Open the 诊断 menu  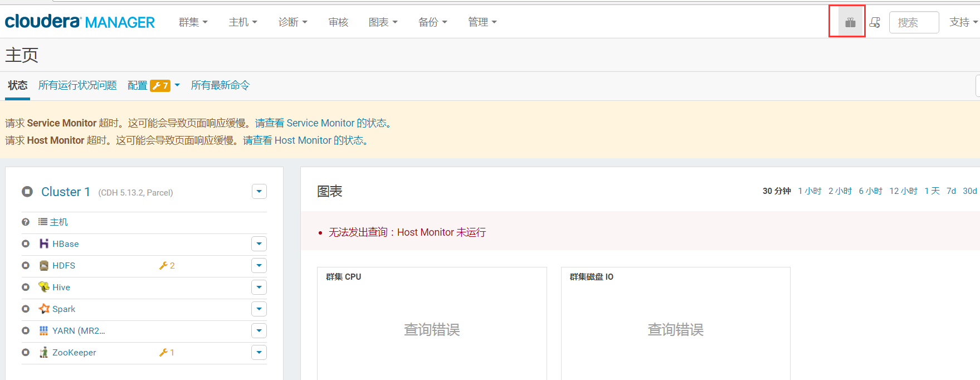(x=292, y=22)
